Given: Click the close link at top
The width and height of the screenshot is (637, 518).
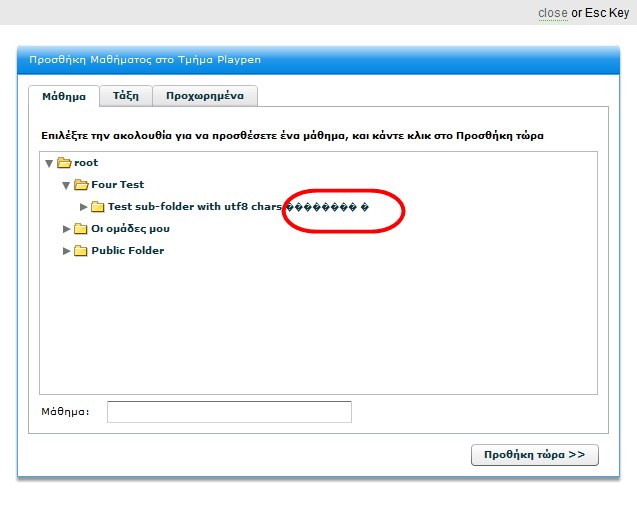Looking at the screenshot, I should [552, 13].
